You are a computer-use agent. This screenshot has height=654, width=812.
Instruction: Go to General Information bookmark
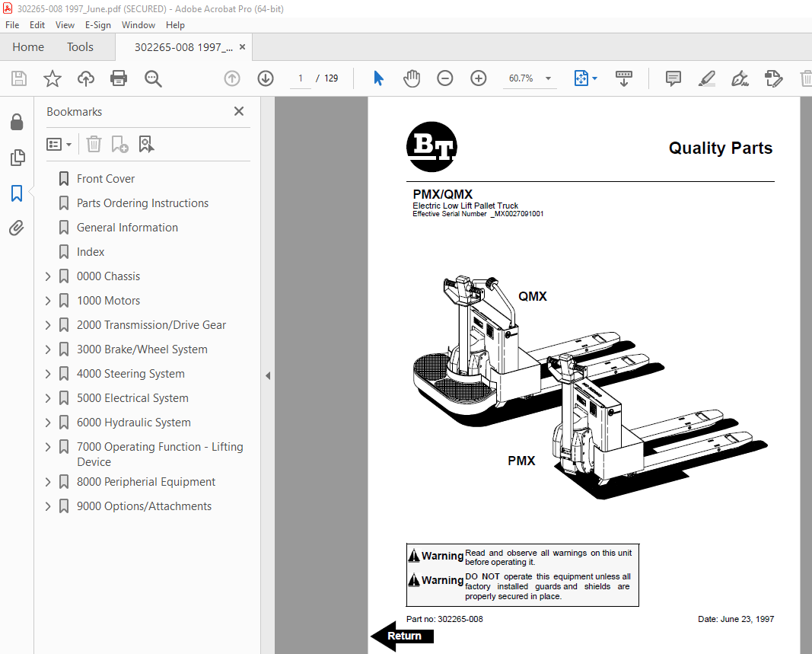pos(127,228)
